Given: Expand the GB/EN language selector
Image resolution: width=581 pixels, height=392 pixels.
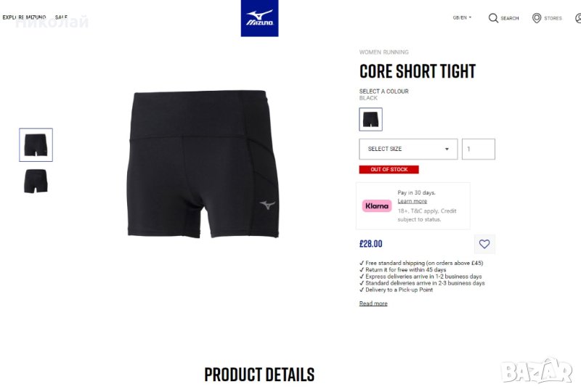Looking at the screenshot, I should pos(462,17).
